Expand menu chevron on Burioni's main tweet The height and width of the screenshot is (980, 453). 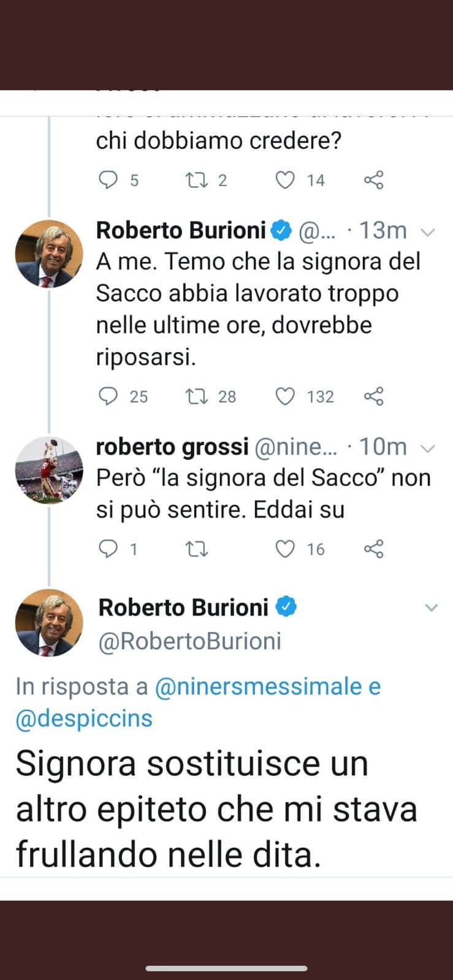pos(432,608)
